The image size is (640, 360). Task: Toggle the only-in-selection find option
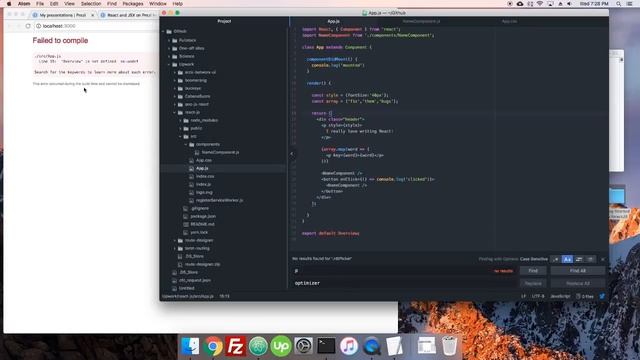[579, 259]
